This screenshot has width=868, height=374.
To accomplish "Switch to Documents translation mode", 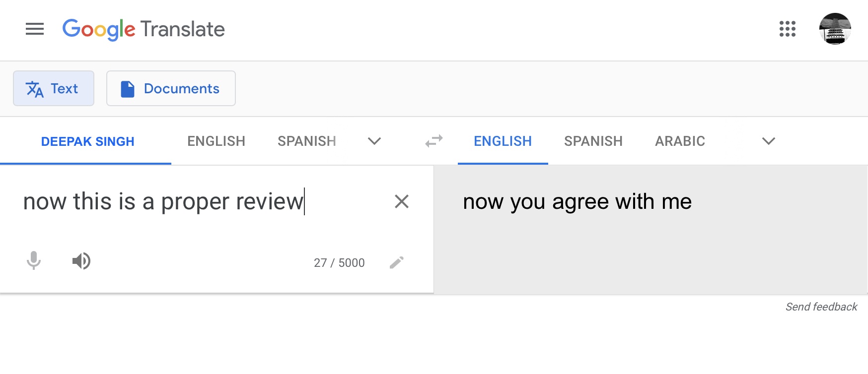I will 171,88.
